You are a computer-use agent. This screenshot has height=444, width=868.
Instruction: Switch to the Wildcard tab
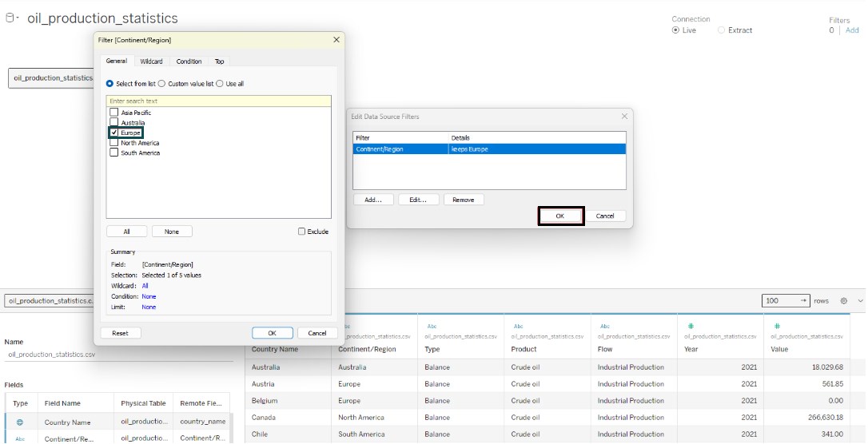(x=151, y=61)
